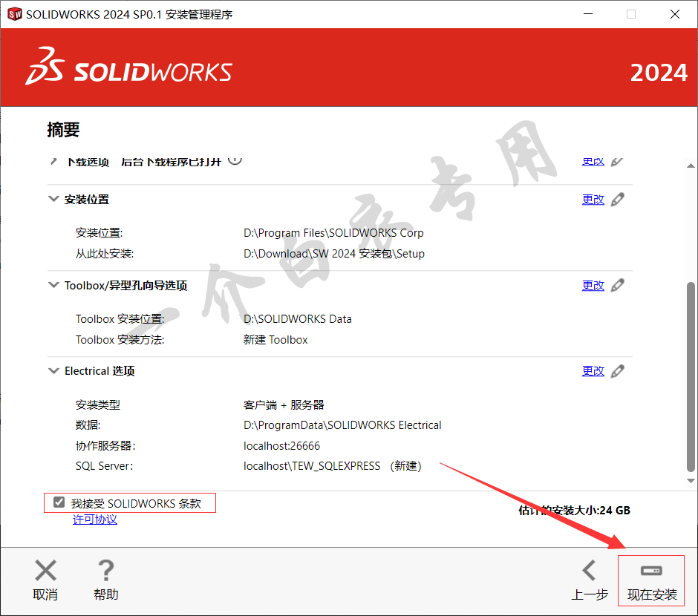Click the DS SOLIDWORKS logo in banner
698x616 pixels.
click(x=128, y=67)
